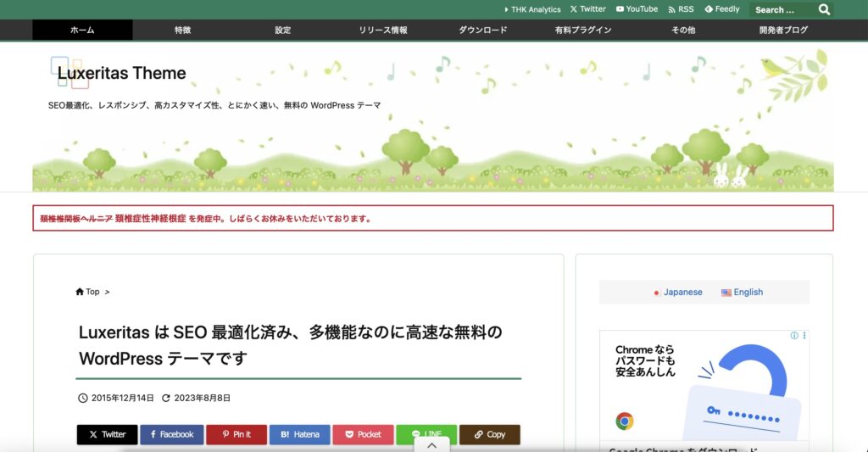Open the 有料プラグイン menu item
Image resolution: width=868 pixels, height=452 pixels.
pos(583,30)
